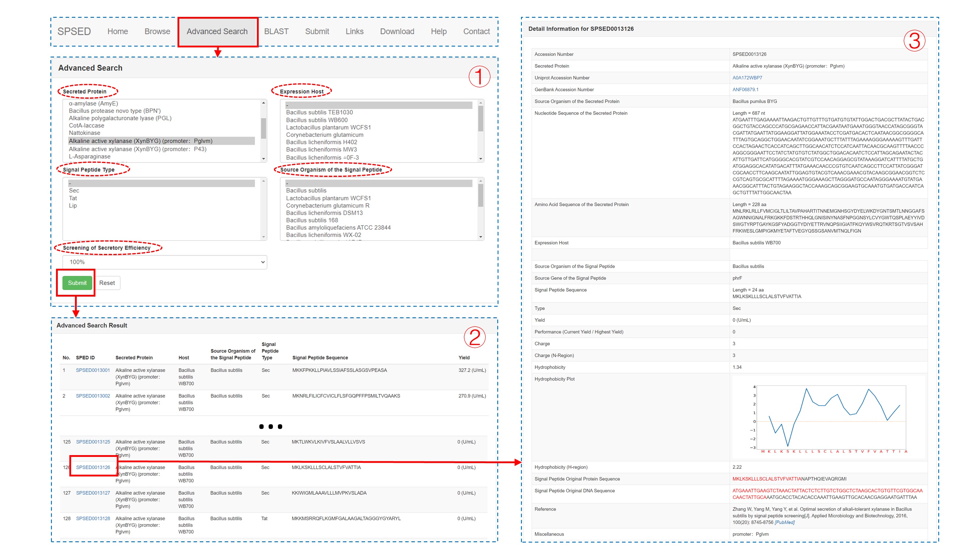Open the Home nav item

pos(117,31)
